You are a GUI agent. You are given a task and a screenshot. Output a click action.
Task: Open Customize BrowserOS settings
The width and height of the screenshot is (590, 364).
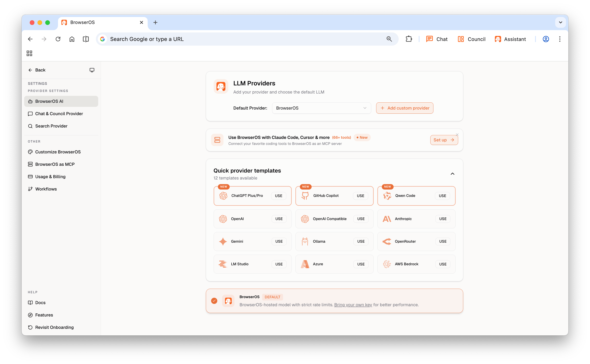click(x=61, y=152)
